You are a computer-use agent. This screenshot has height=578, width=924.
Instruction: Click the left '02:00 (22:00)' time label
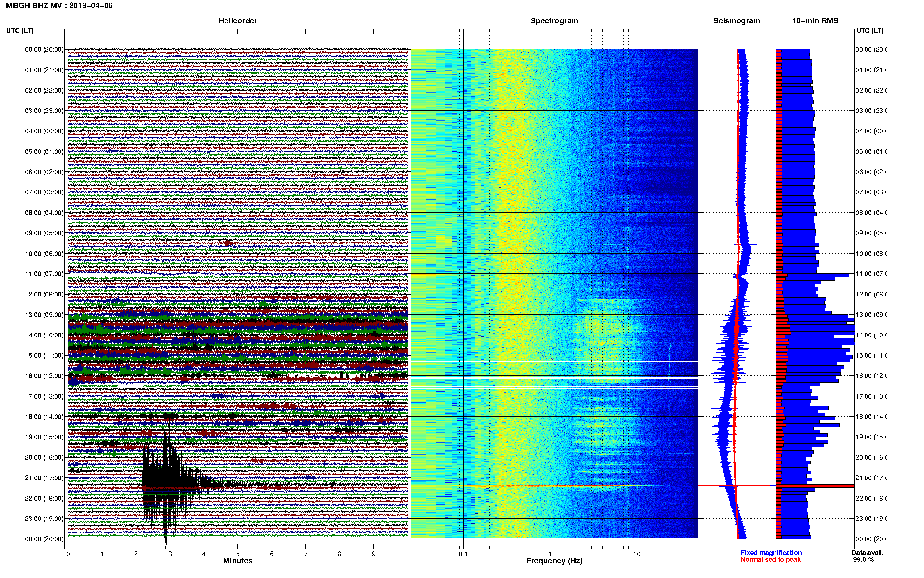pos(44,91)
